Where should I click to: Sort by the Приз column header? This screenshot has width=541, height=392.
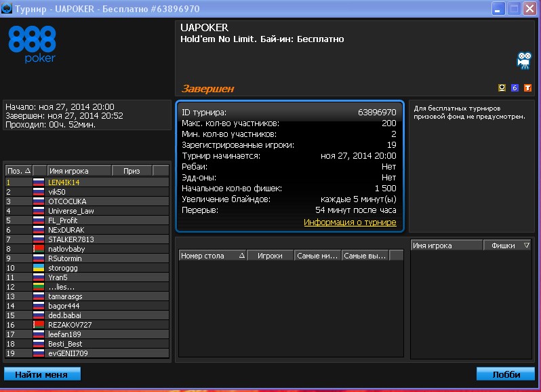[x=132, y=171]
